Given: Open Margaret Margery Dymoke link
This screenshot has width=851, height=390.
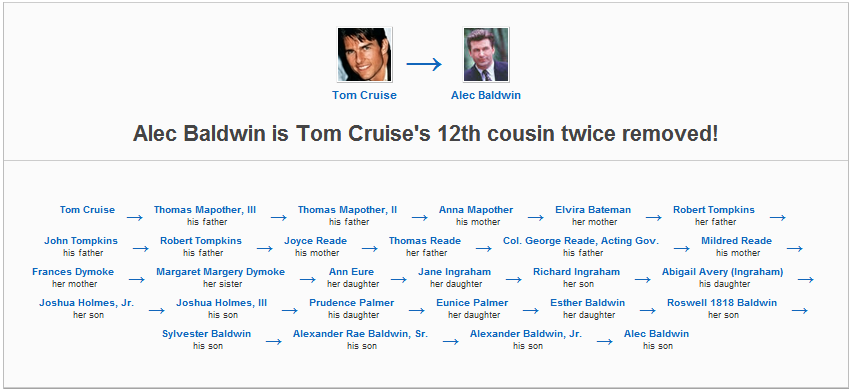Looking at the screenshot, I should (x=220, y=272).
